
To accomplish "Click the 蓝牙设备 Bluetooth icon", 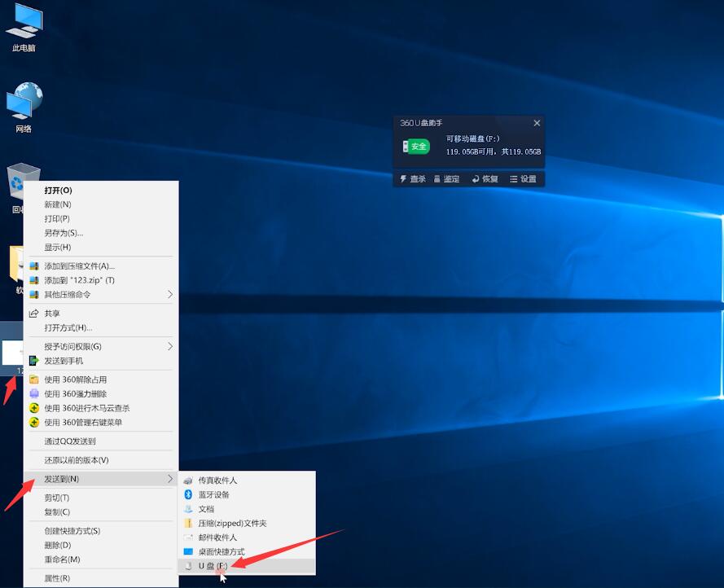I will pos(188,494).
